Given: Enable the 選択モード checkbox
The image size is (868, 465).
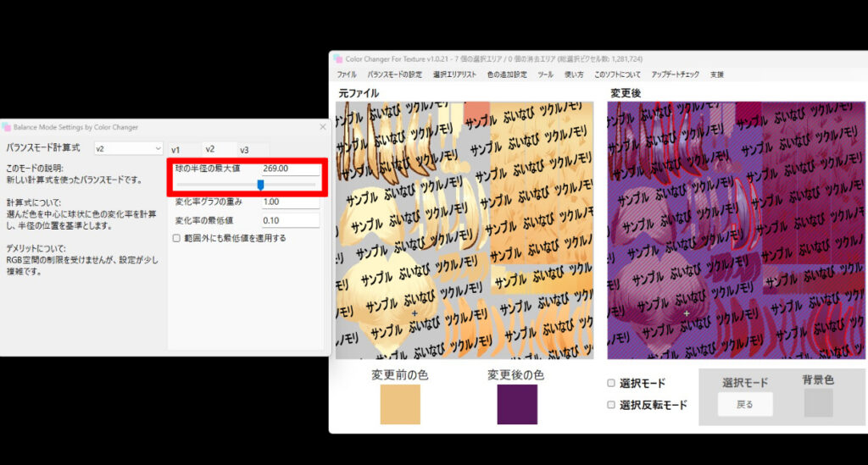Looking at the screenshot, I should click(611, 384).
